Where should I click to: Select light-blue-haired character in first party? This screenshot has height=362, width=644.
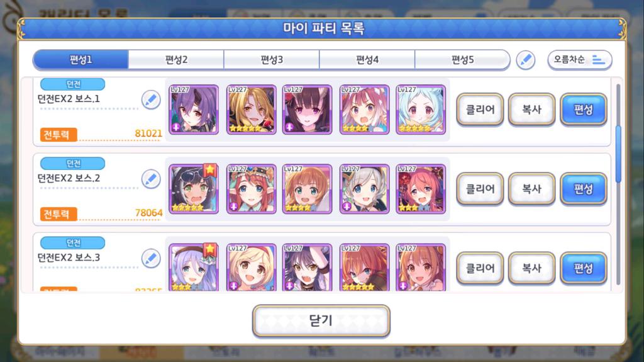point(421,110)
